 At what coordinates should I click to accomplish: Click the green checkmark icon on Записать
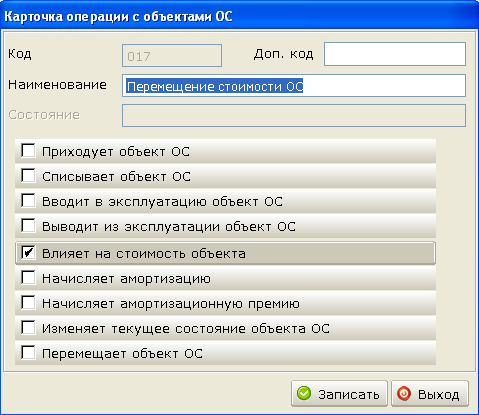tap(304, 393)
